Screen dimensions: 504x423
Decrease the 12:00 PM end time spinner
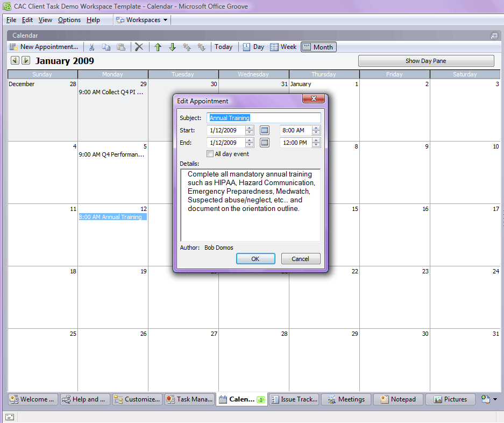[x=316, y=145]
